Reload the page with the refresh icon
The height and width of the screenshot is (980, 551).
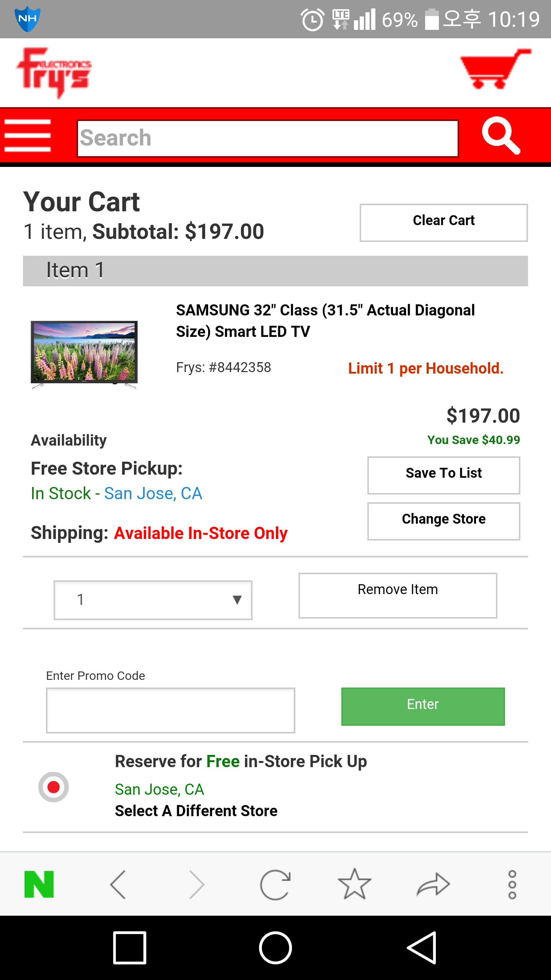275,884
